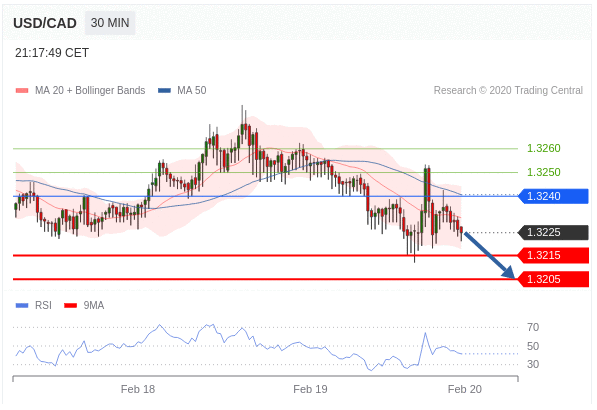Select the 1.3215 red support price tag
This screenshot has height=410, width=597.
click(x=554, y=255)
